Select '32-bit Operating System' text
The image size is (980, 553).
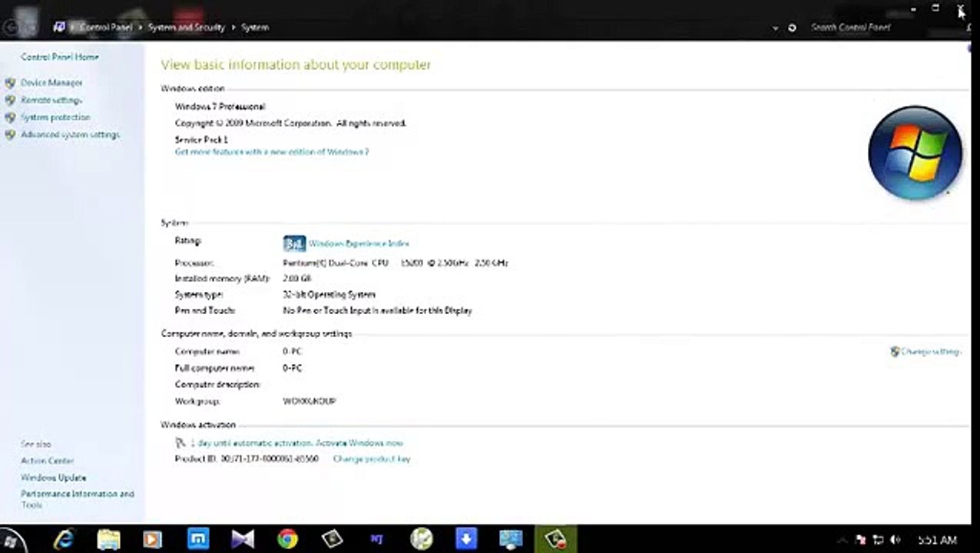329,294
